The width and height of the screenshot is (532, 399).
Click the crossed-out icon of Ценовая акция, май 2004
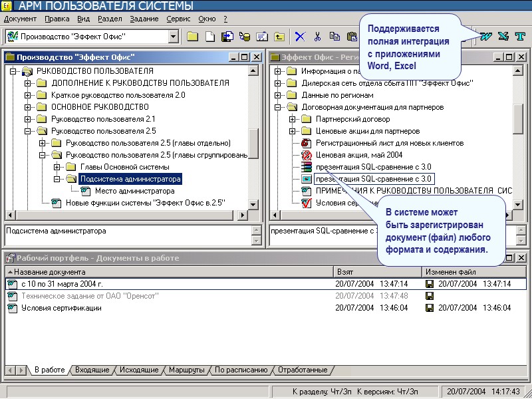pyautogui.click(x=307, y=155)
